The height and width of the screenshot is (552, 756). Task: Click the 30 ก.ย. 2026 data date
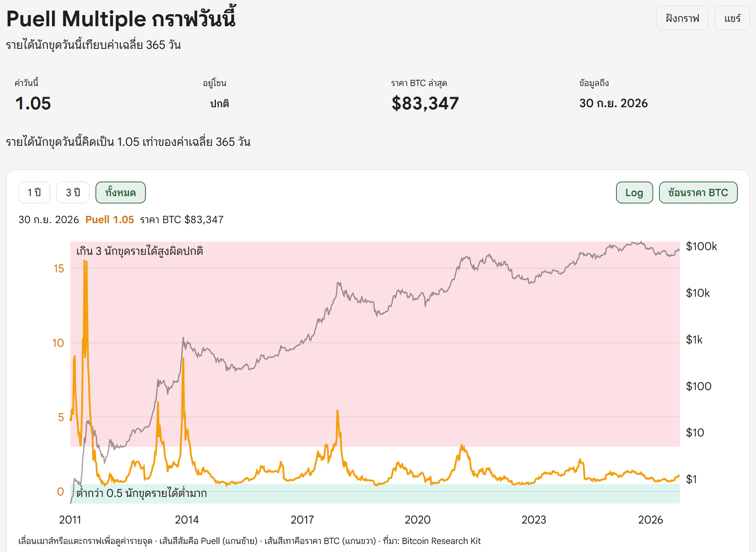(613, 103)
